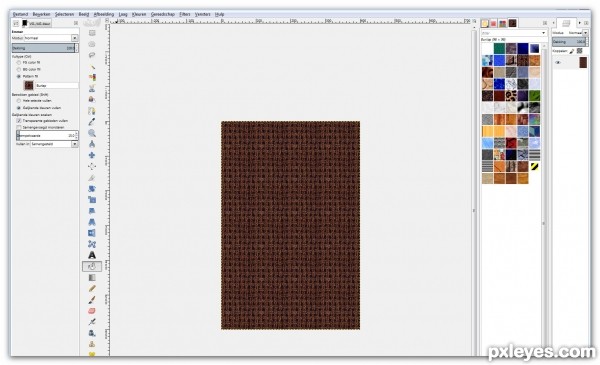Select the Crop knife tool
Viewport: 600px width, 365px height.
(x=92, y=178)
